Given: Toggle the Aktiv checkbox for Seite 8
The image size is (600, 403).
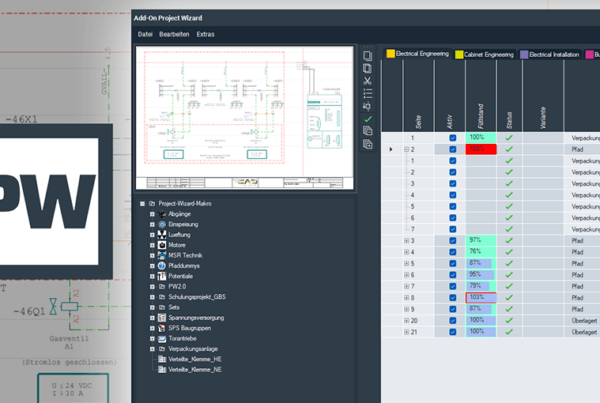Looking at the screenshot, I should tap(453, 297).
